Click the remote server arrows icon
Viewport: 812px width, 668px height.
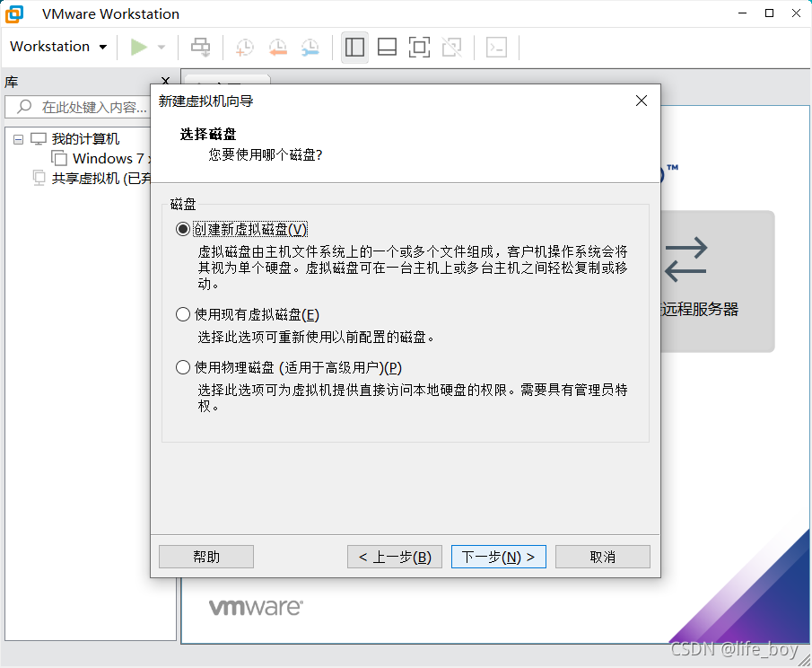coord(686,259)
